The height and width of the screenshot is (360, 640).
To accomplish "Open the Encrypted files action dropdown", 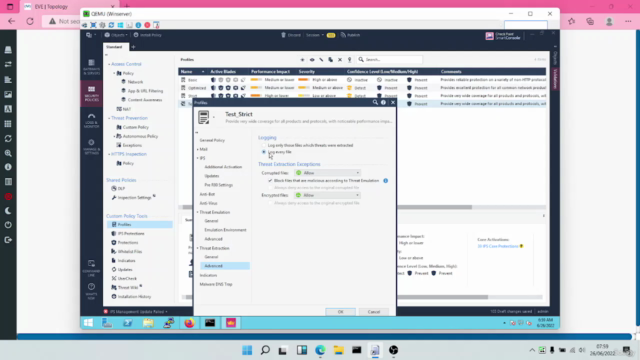I will [328, 195].
